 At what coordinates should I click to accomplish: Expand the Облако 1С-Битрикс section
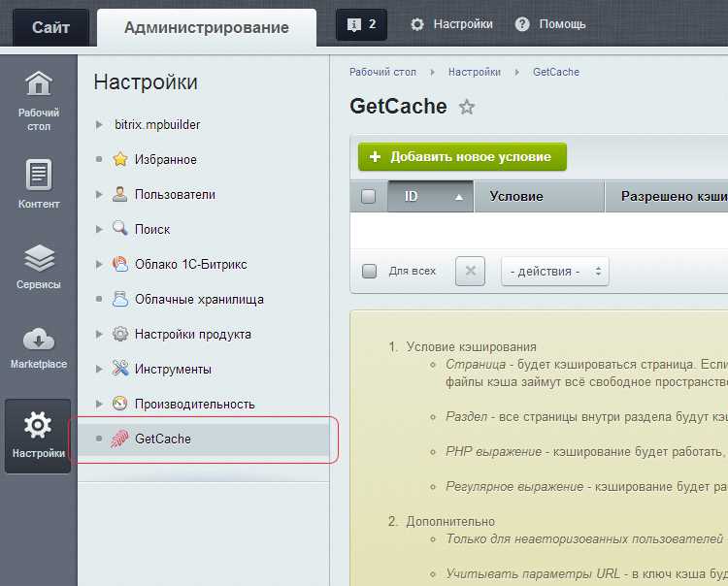tap(99, 265)
